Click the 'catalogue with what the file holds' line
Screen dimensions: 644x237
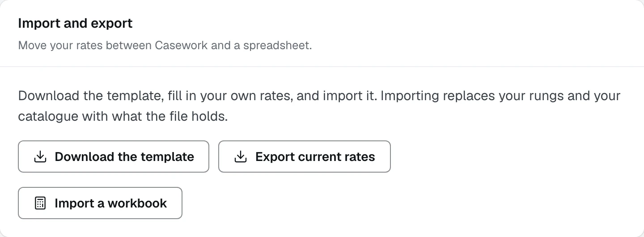(123, 116)
